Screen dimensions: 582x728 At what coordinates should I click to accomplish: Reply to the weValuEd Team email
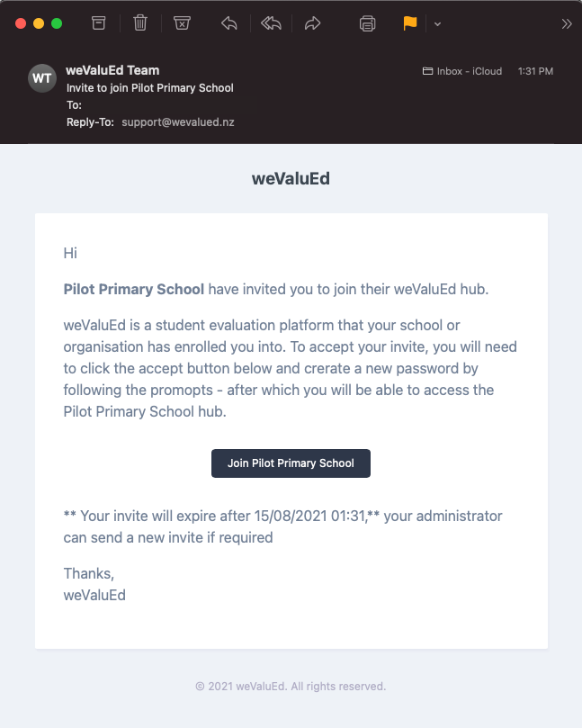(x=228, y=23)
